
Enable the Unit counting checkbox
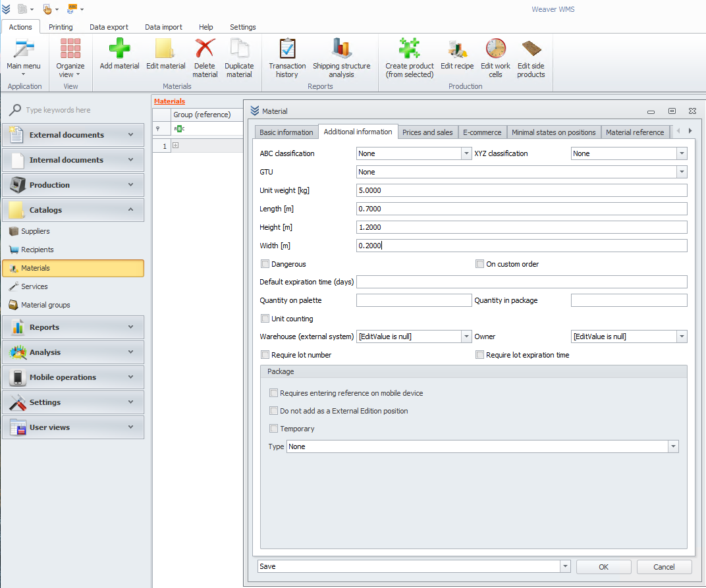[265, 318]
